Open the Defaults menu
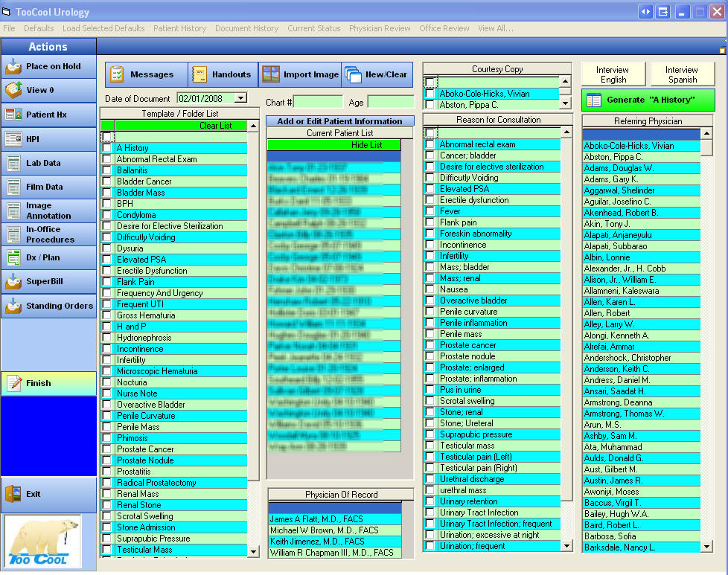The height and width of the screenshot is (575, 728). (x=39, y=28)
